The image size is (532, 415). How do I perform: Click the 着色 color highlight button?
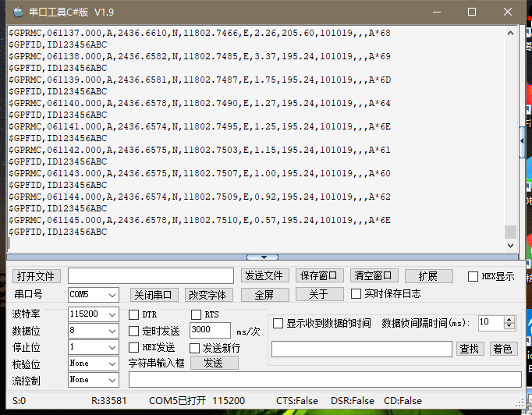point(503,349)
